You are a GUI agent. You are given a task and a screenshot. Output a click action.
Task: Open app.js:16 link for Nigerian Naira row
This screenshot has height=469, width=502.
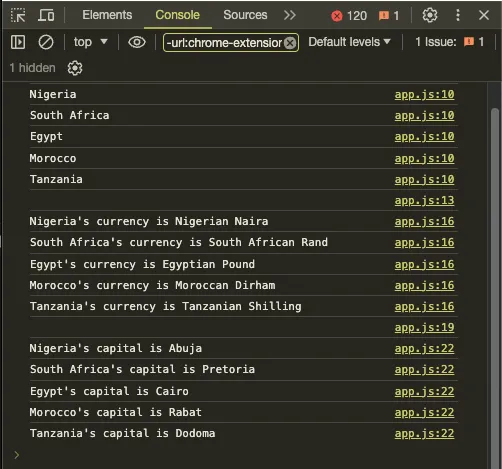[x=424, y=222]
